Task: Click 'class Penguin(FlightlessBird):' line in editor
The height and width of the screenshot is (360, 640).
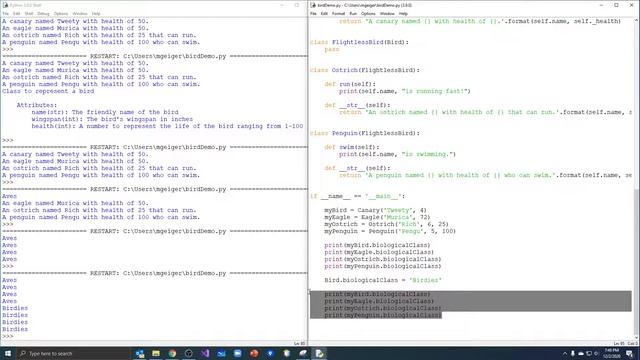Action: click(364, 133)
